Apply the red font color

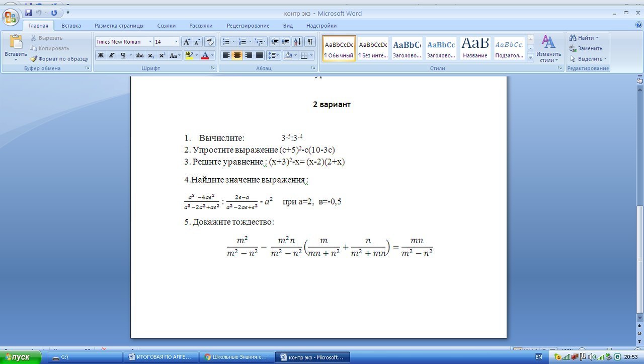click(x=205, y=55)
